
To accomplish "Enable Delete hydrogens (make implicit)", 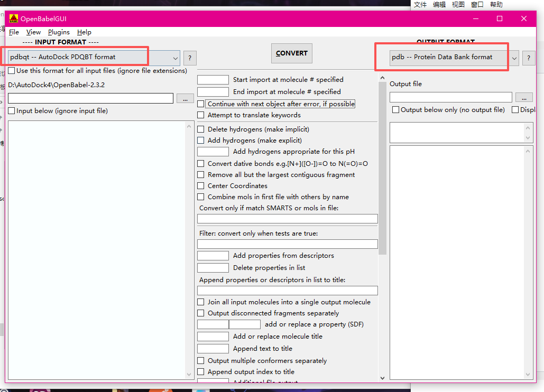I will click(x=201, y=129).
